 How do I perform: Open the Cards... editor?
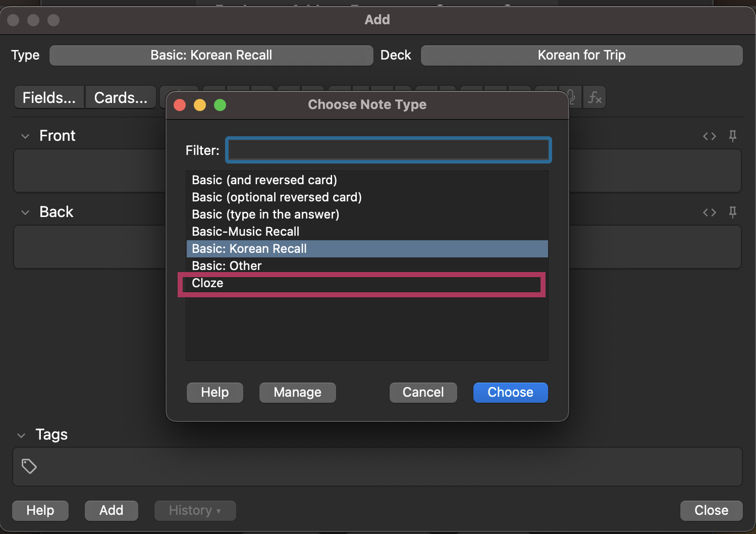coord(121,97)
